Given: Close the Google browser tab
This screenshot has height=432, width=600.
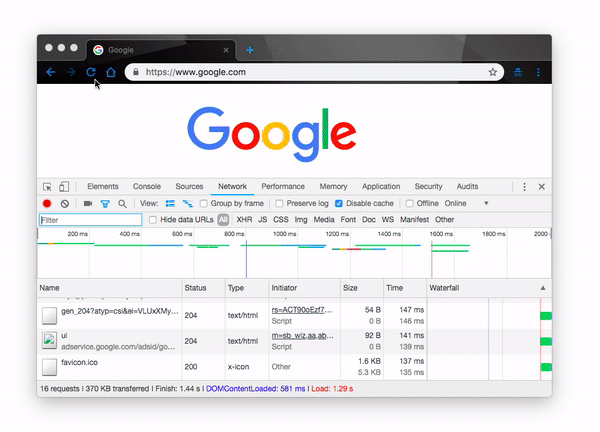Looking at the screenshot, I should pos(226,50).
